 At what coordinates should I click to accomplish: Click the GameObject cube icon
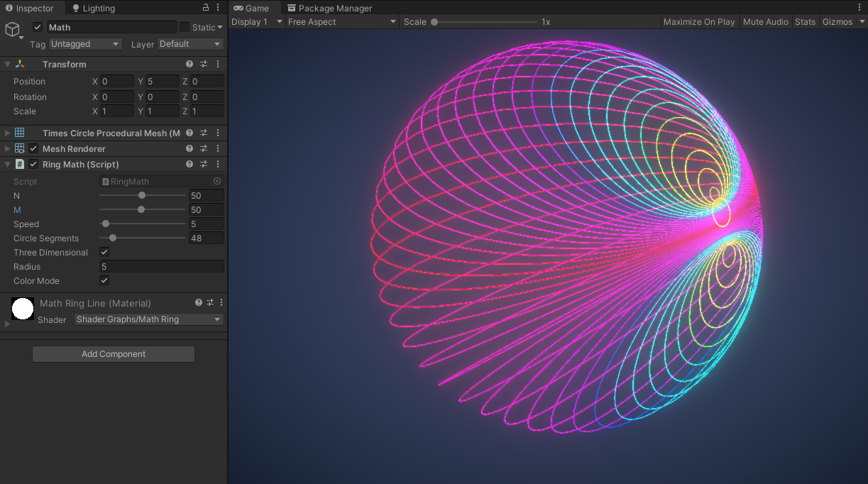coord(13,29)
